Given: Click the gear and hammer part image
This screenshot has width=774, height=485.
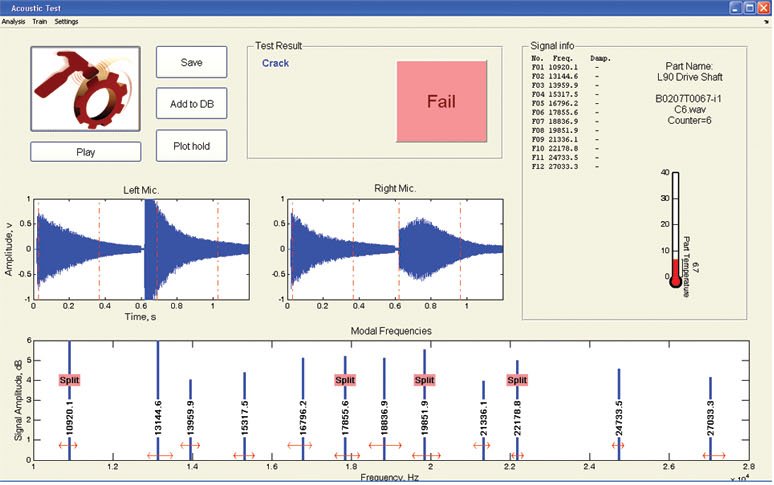Looking at the screenshot, I should (x=85, y=88).
